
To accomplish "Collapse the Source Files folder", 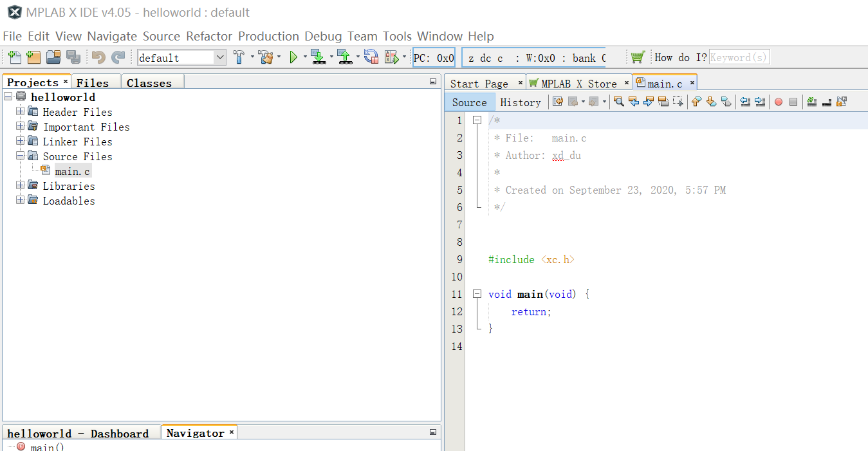I will (21, 156).
